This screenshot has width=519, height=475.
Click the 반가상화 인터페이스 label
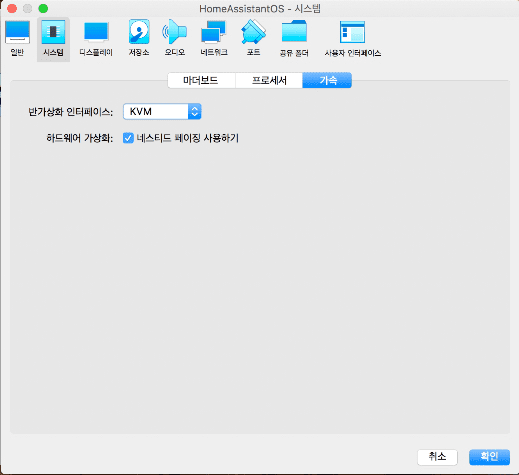coord(70,112)
